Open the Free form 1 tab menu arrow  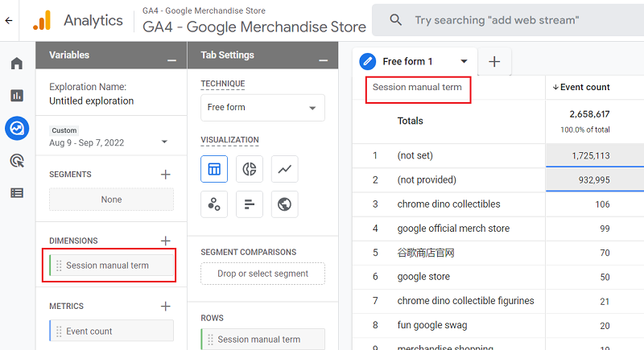[x=464, y=61]
